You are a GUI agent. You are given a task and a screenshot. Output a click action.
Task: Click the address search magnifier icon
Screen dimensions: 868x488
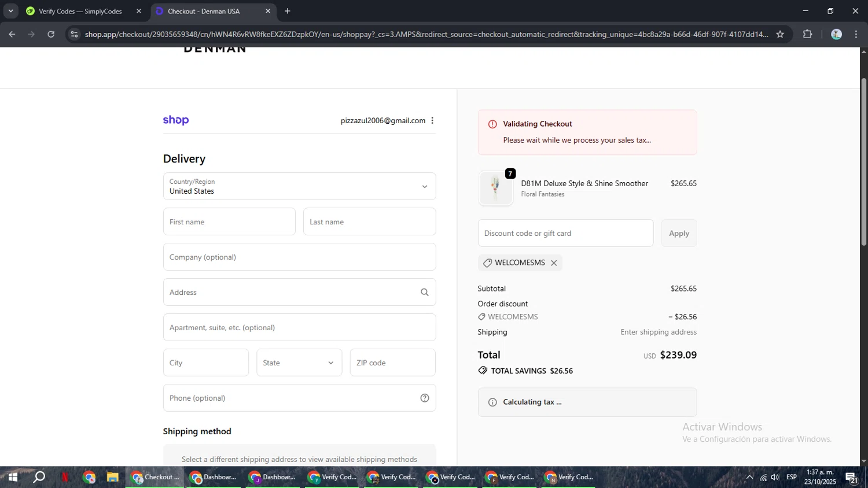click(x=425, y=293)
